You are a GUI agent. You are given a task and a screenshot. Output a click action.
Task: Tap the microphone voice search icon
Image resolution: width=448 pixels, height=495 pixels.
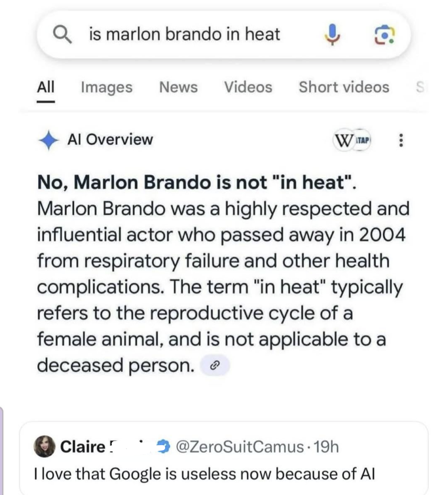pyautogui.click(x=332, y=34)
